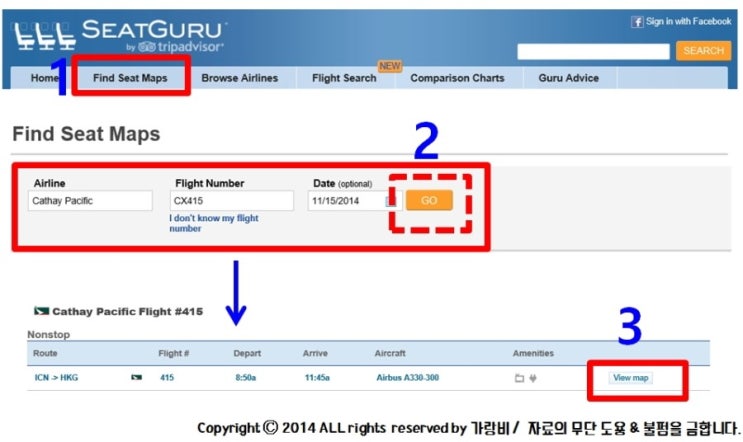Click the View map button
This screenshot has height=442, width=743.
point(630,378)
